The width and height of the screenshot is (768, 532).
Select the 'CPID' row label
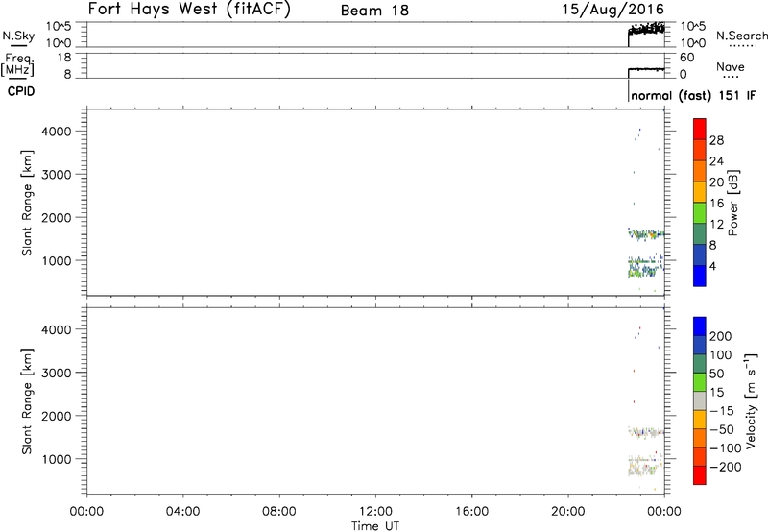point(21,91)
